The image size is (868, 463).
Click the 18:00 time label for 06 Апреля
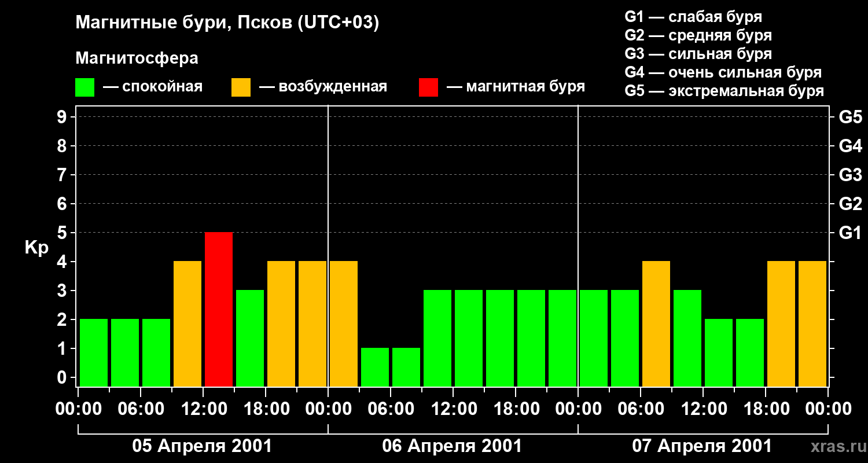[x=516, y=409]
